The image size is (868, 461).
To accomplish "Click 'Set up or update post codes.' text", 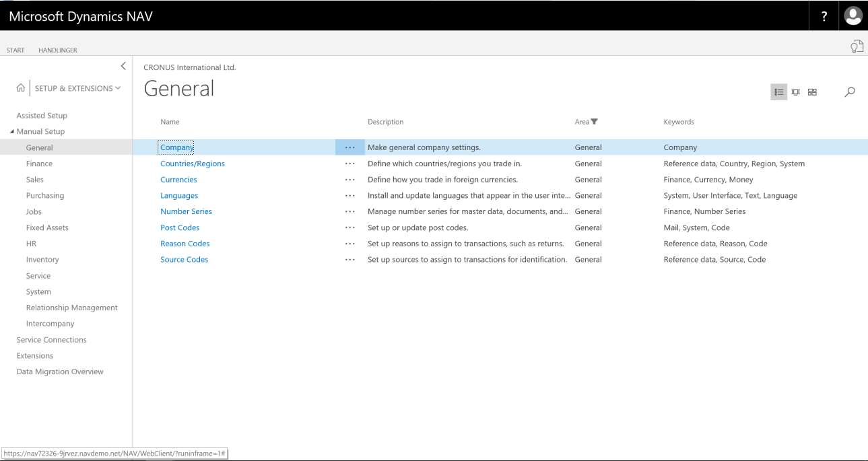I will pos(418,227).
